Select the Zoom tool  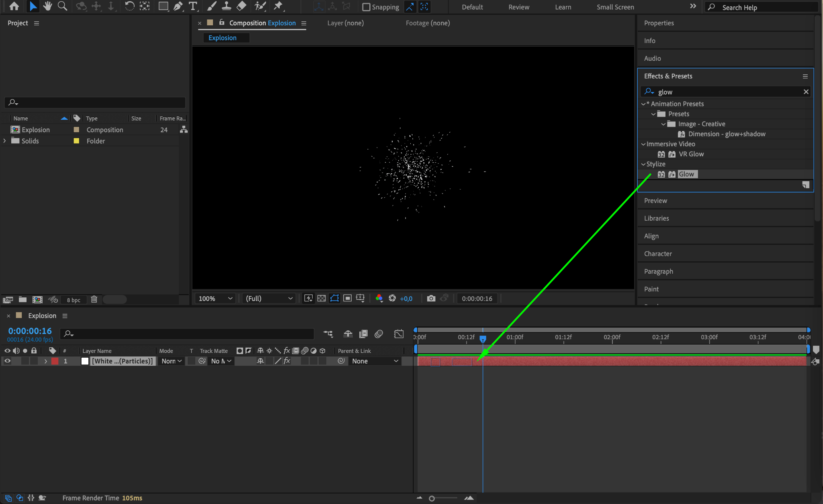(x=62, y=6)
